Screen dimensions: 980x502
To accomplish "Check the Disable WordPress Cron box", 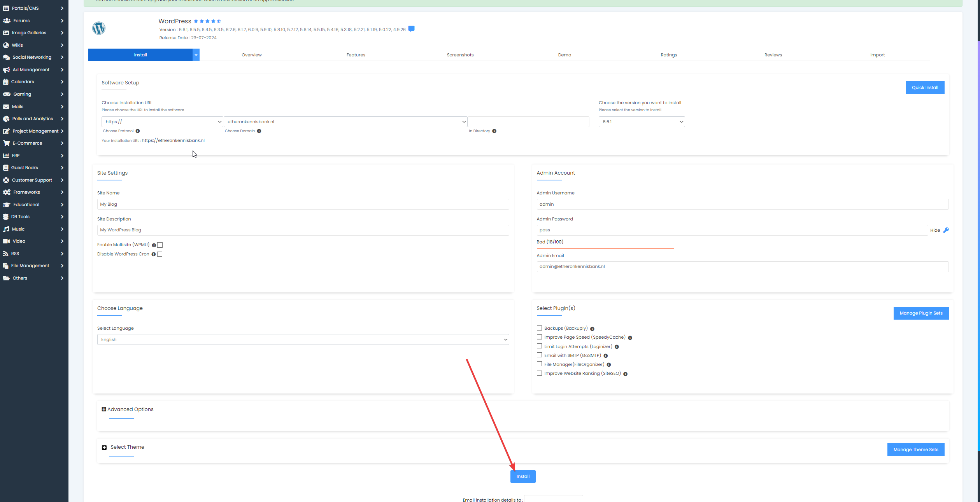I will pyautogui.click(x=160, y=254).
